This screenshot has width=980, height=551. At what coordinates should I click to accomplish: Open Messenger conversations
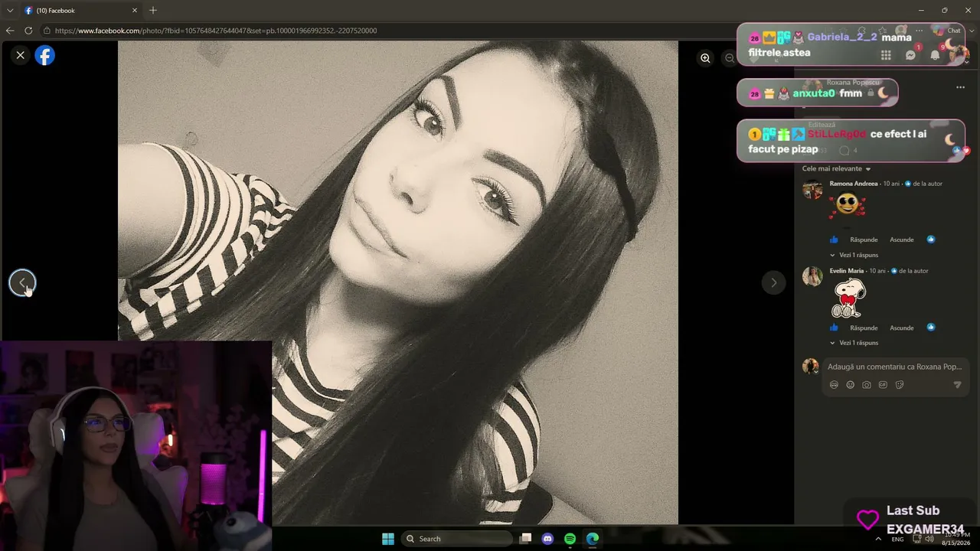tap(910, 55)
